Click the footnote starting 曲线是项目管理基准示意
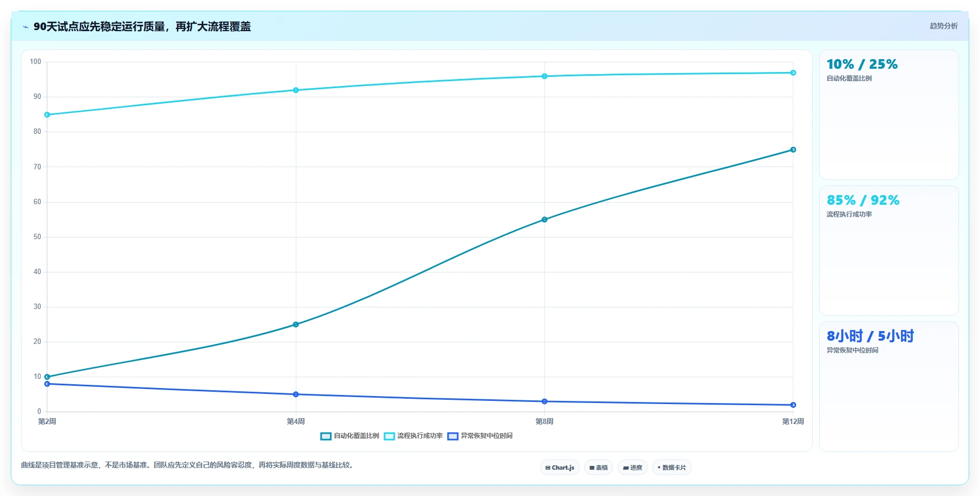The image size is (980, 496). click(188, 465)
